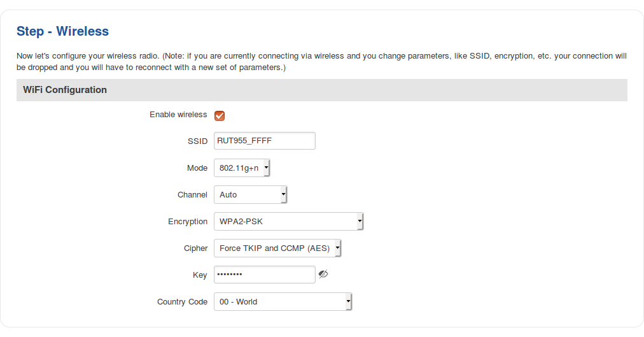Click the Cipher field label

click(x=195, y=248)
